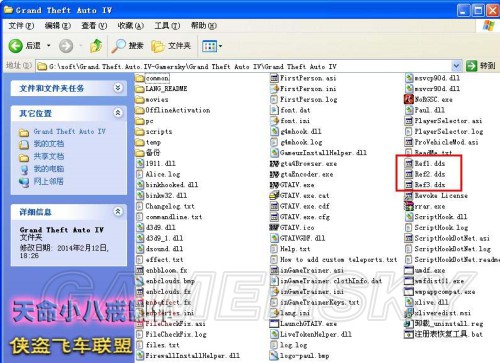Screen dimensions: 500x363
Task: Select the LaunchGTAIV.exe file
Action: tap(303, 323)
